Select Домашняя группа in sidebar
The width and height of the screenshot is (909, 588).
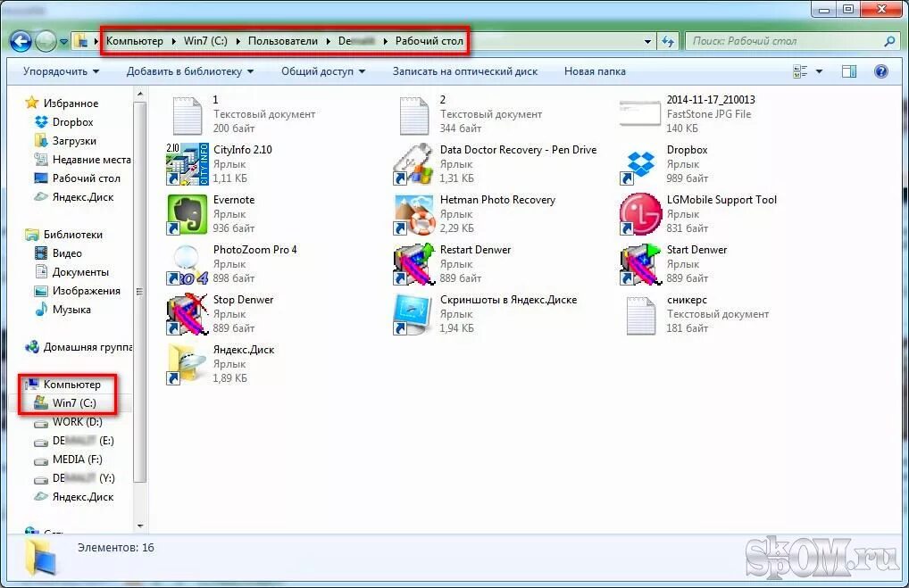[87, 347]
